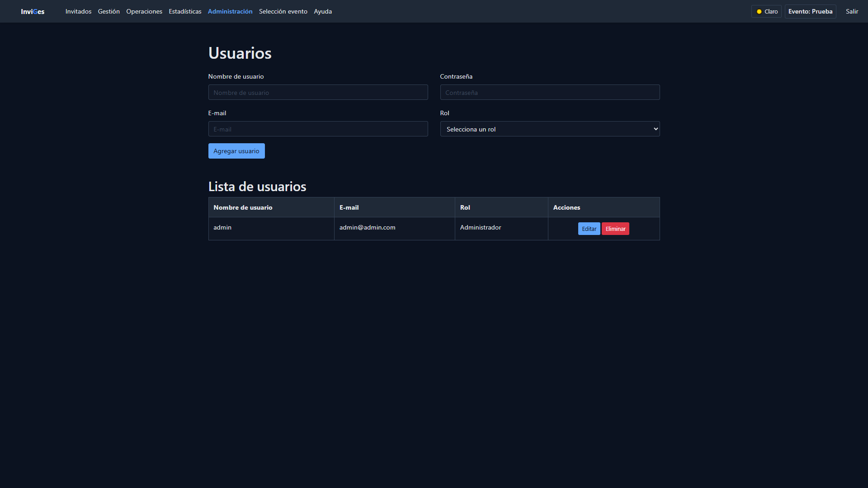Open the Administración menu

click(230, 11)
